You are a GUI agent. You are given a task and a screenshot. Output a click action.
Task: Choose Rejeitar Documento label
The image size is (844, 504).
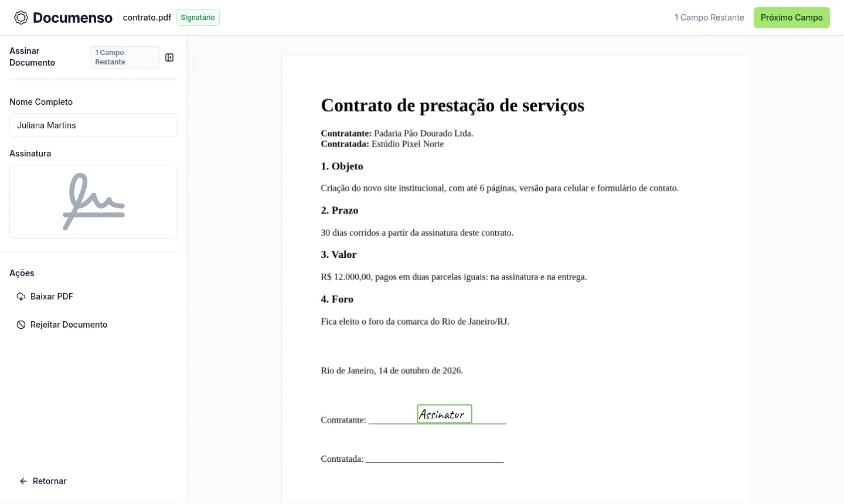click(69, 325)
